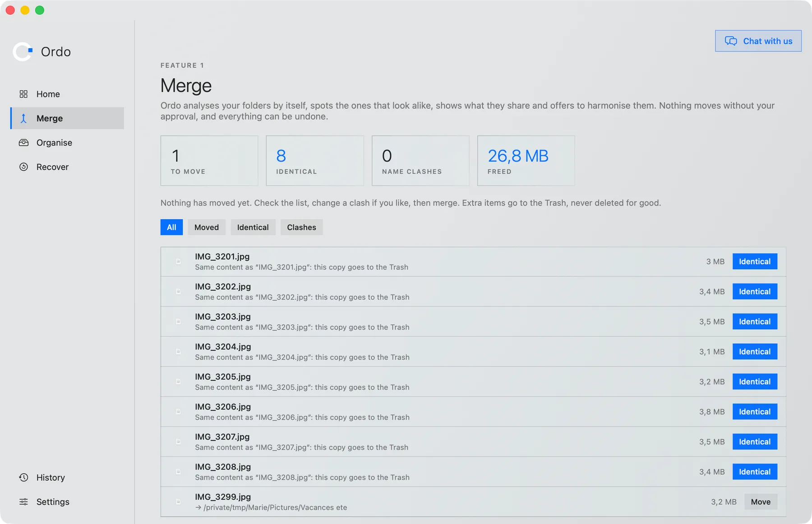
Task: Select file name IMG_3203.jpg
Action: pyautogui.click(x=223, y=317)
